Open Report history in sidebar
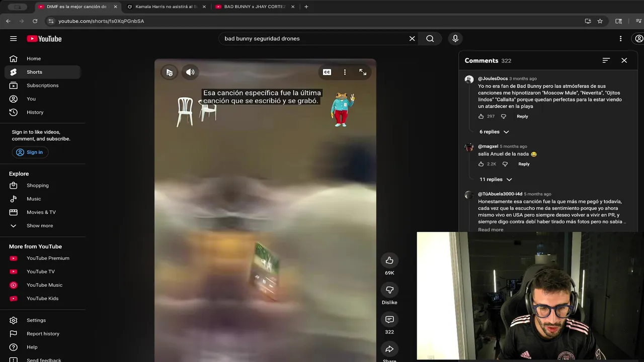644x362 pixels. click(43, 334)
